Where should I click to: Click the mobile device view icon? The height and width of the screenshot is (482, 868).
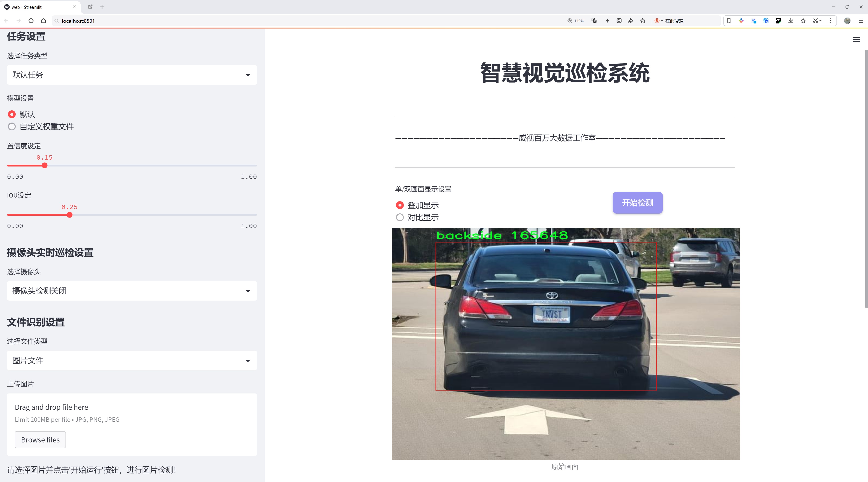tap(729, 21)
